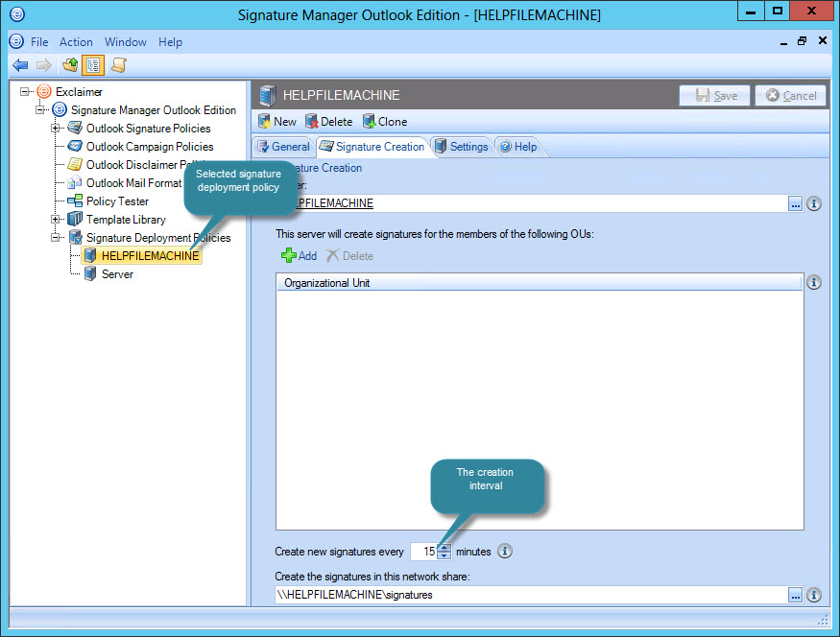Viewport: 840px width, 637px height.
Task: Click the scroll-shaped toolbar icon
Action: [x=118, y=65]
